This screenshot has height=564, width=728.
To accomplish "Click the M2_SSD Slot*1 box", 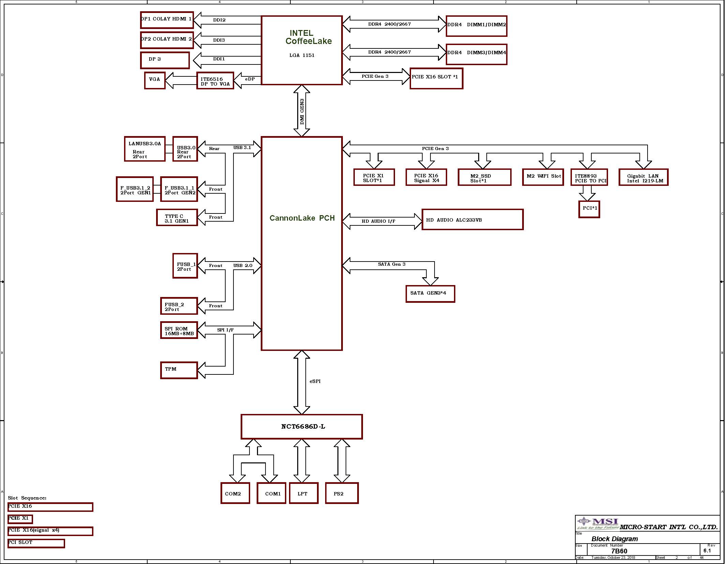I will pyautogui.click(x=484, y=178).
